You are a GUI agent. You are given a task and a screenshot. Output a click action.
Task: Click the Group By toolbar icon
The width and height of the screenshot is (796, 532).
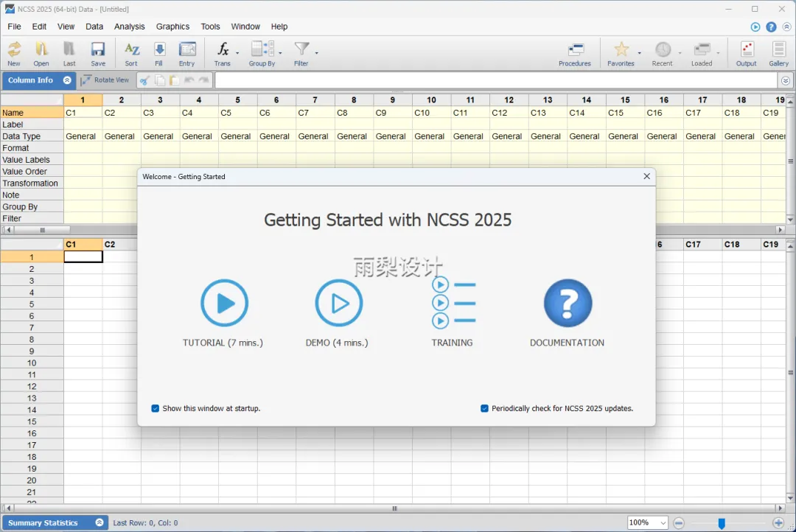(262, 53)
